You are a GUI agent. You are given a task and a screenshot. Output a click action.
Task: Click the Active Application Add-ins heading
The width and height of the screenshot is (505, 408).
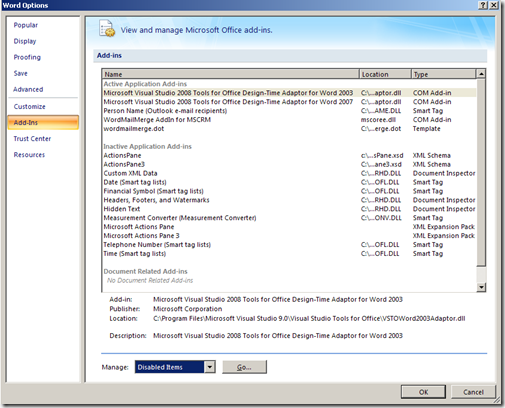145,84
